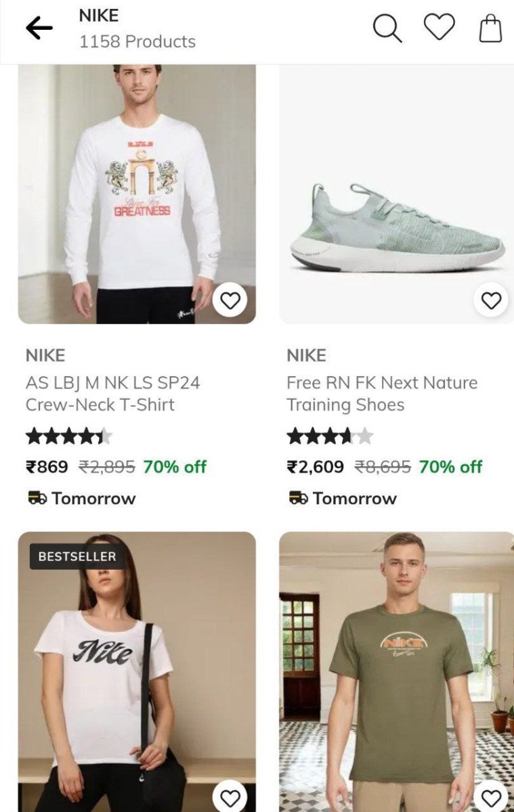This screenshot has height=812, width=514.
Task: Tap the back arrow icon
Action: click(x=39, y=28)
